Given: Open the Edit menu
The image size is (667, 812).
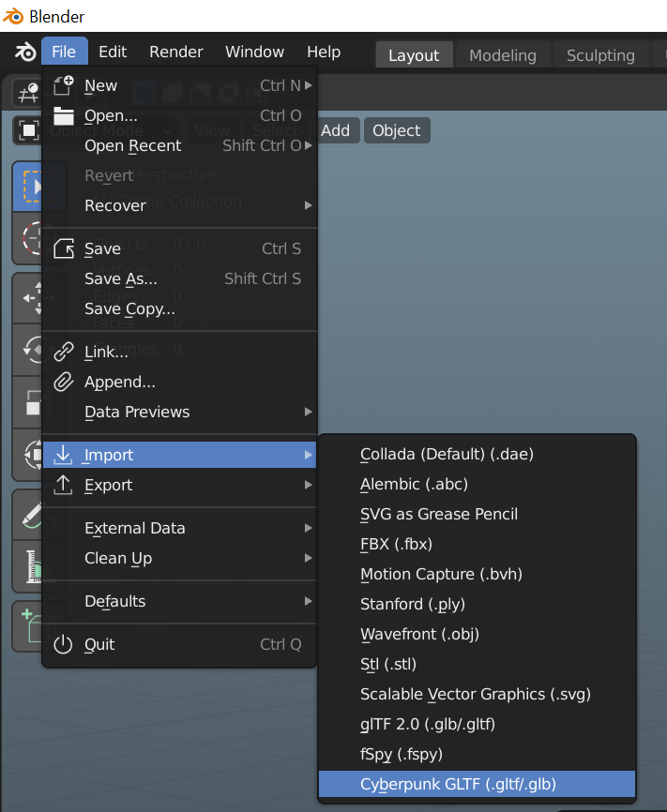Looking at the screenshot, I should [x=113, y=52].
